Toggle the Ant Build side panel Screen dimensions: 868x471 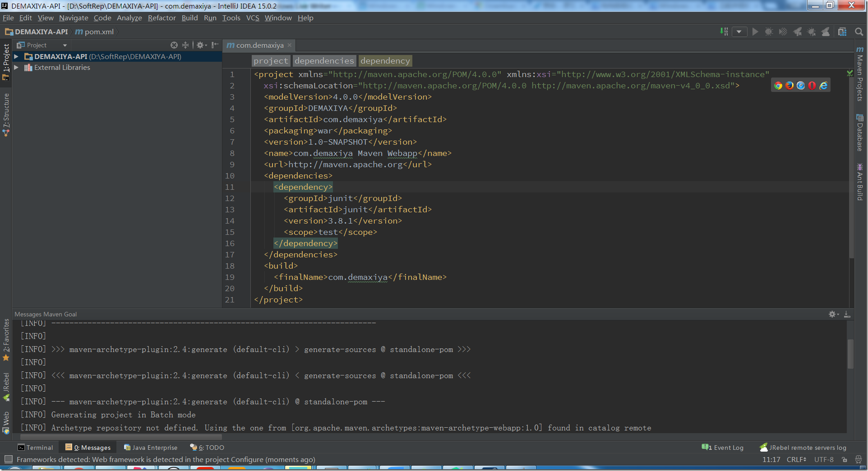click(x=860, y=182)
